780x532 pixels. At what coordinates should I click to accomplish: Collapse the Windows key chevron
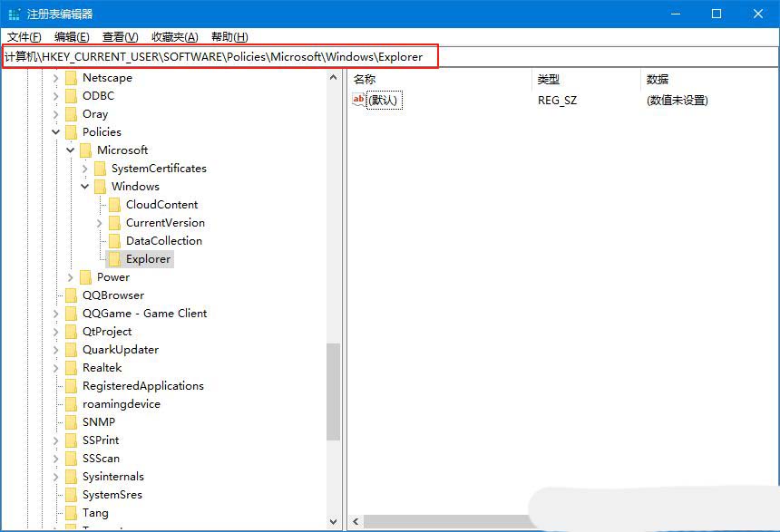pos(85,186)
